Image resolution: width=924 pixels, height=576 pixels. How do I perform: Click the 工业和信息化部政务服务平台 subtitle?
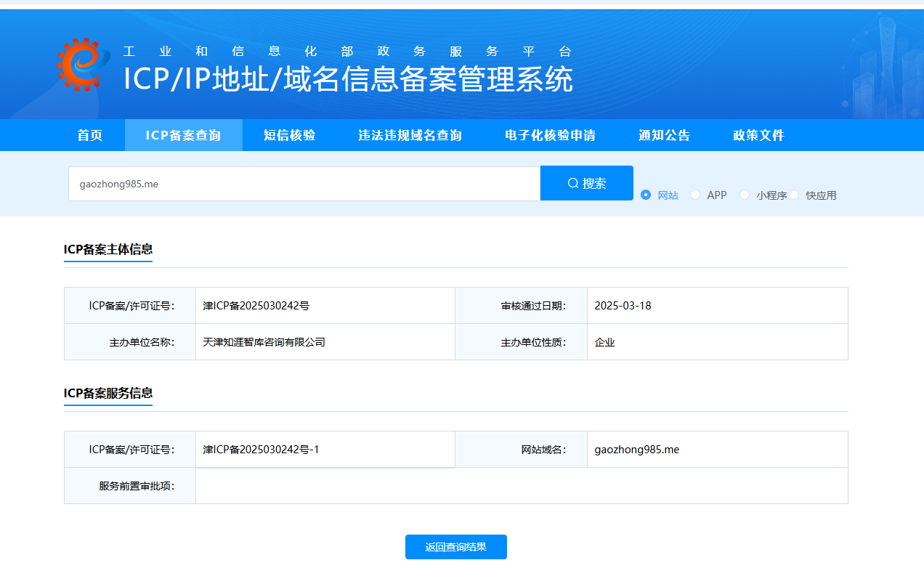click(347, 52)
